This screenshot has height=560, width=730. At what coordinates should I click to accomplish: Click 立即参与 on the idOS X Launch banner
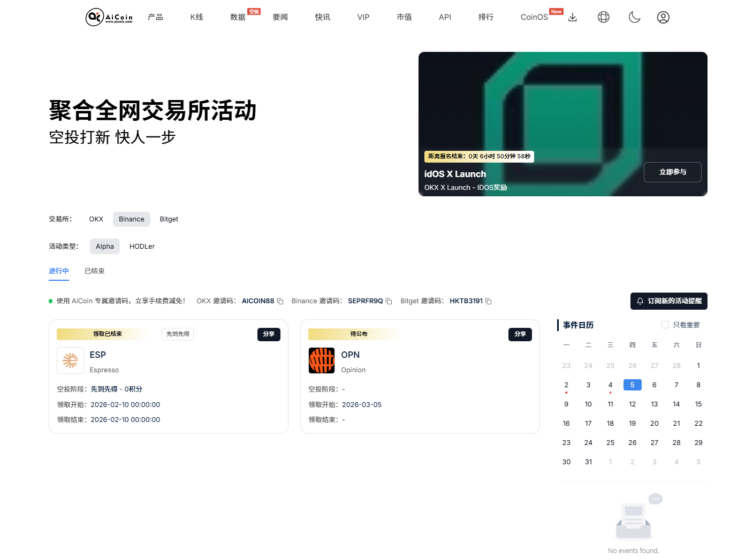[x=672, y=172]
